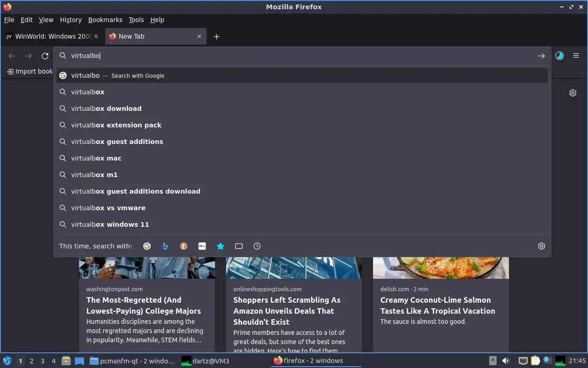588x368 pixels.
Task: Select 'virtualbo — Search with Google' row
Action: point(302,75)
